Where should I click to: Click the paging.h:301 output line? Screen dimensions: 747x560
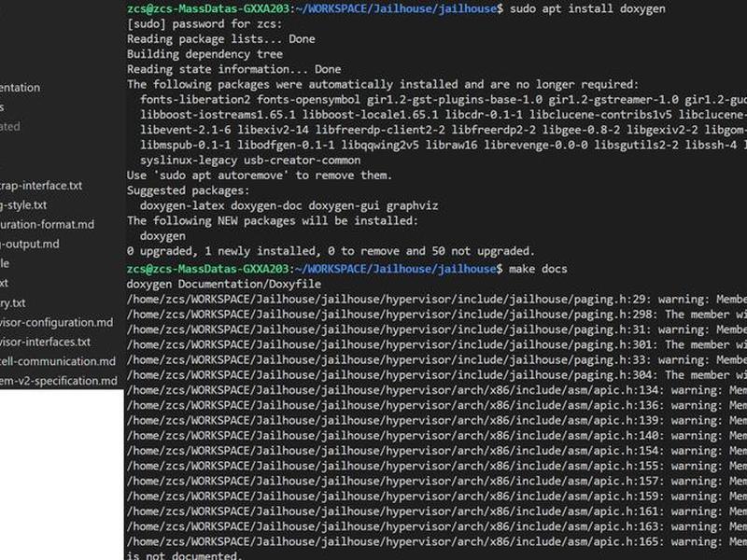tap(437, 344)
